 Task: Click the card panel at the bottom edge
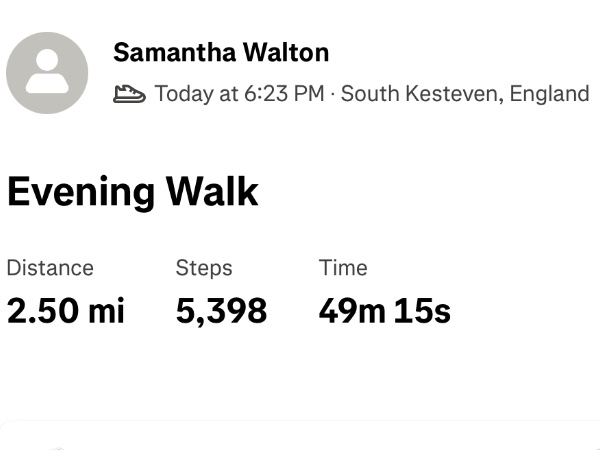click(x=300, y=437)
